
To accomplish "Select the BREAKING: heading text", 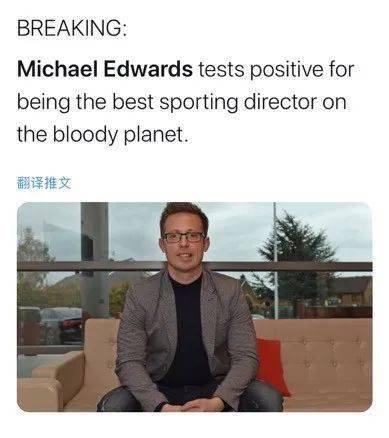I will click(72, 28).
